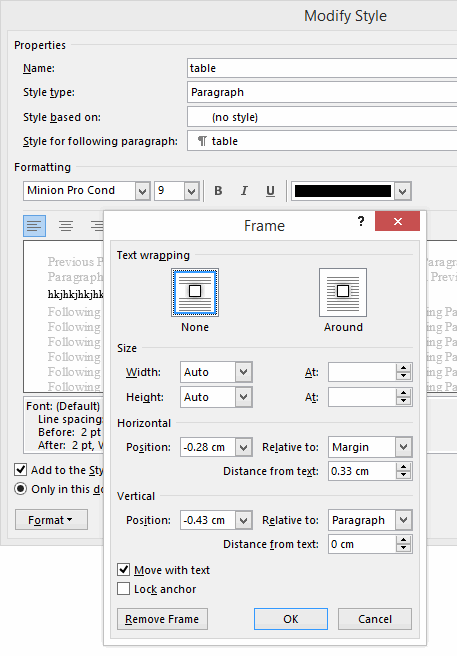Open the font color dropdown arrow
The height and width of the screenshot is (656, 457).
coord(403,191)
